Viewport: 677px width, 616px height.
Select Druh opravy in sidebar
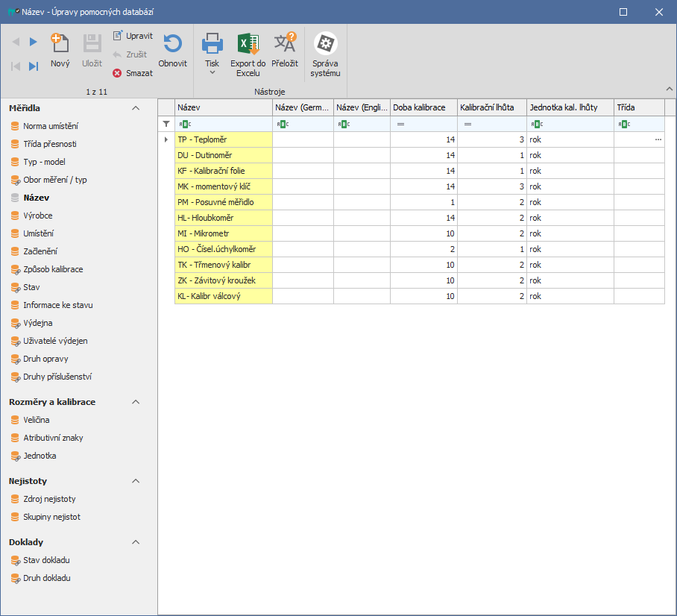(40, 359)
